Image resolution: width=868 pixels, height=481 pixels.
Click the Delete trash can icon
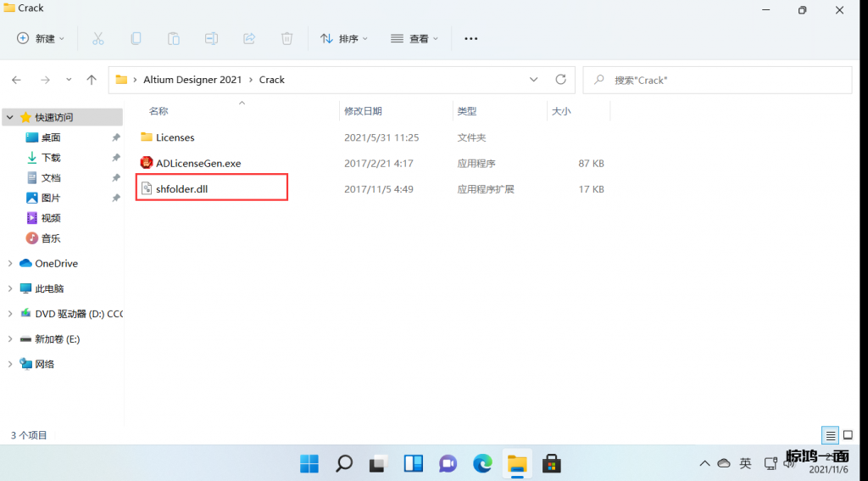(287, 38)
